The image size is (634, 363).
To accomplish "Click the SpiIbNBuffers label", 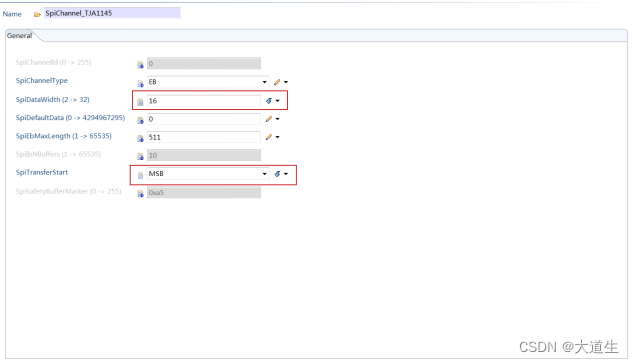I will pyautogui.click(x=58, y=154).
